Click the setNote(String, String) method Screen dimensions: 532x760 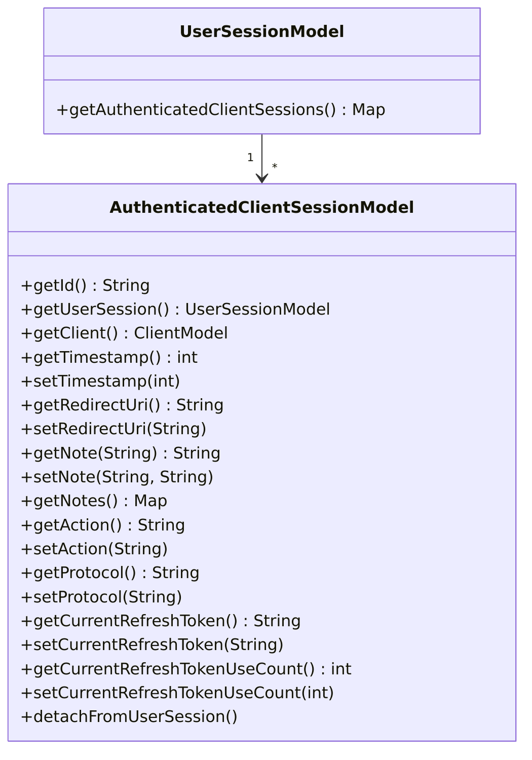point(117,477)
